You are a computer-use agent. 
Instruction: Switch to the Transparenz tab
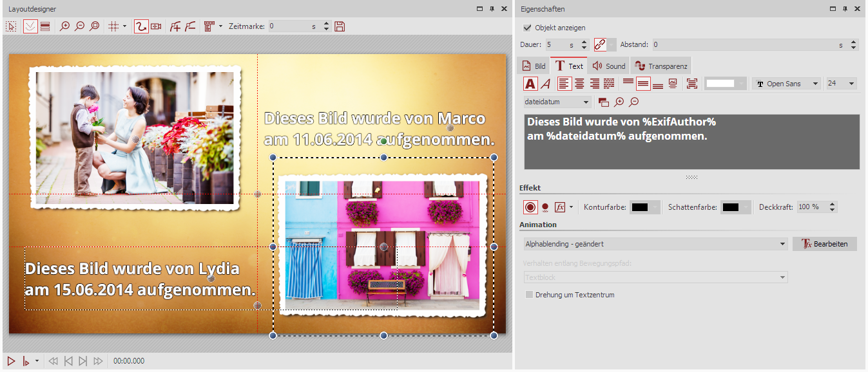pyautogui.click(x=661, y=65)
